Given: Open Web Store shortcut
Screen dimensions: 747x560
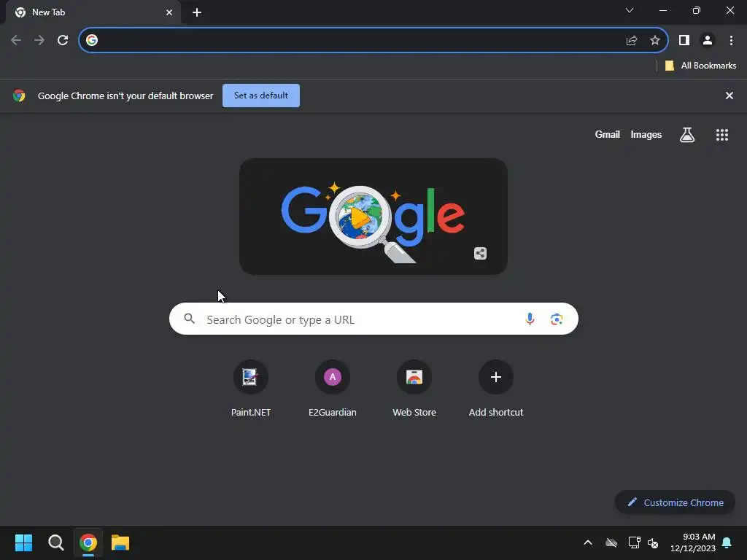Looking at the screenshot, I should [414, 389].
